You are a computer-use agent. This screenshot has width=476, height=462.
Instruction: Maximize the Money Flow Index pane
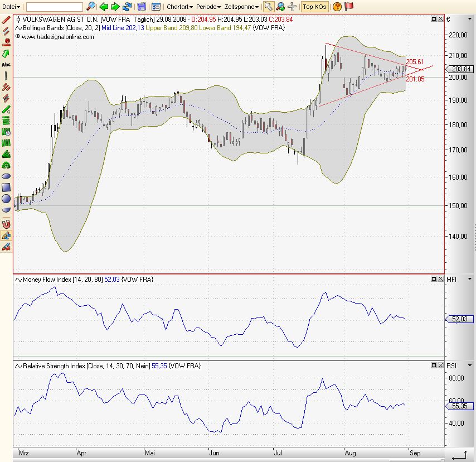point(434,279)
